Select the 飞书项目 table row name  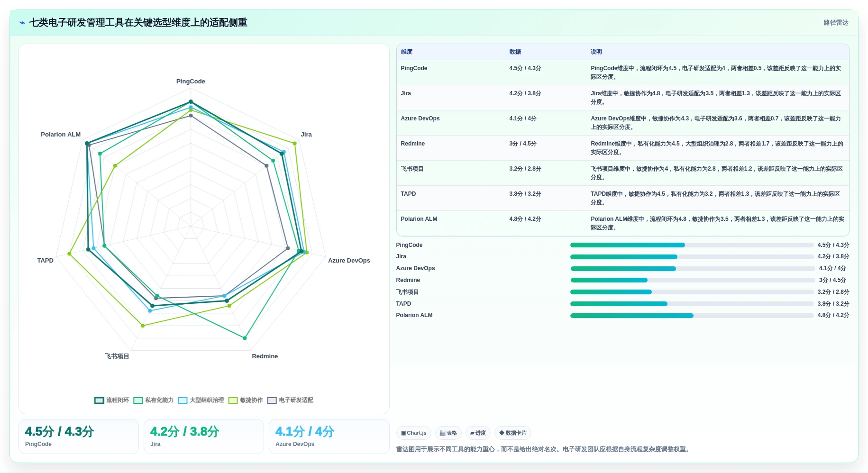pyautogui.click(x=412, y=169)
